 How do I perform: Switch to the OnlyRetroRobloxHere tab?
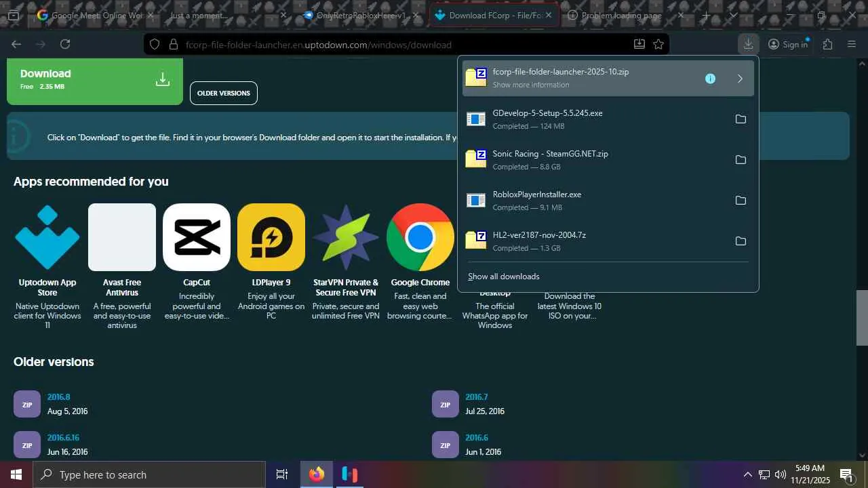pos(361,15)
